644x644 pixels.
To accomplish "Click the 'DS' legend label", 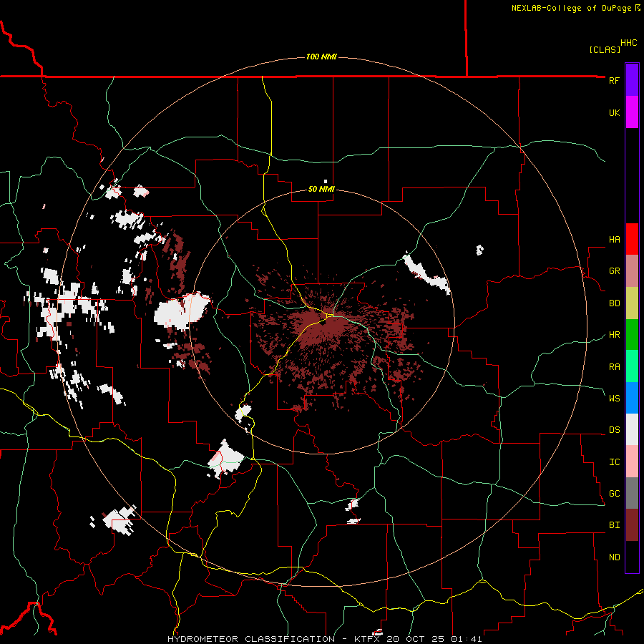I will point(614,430).
